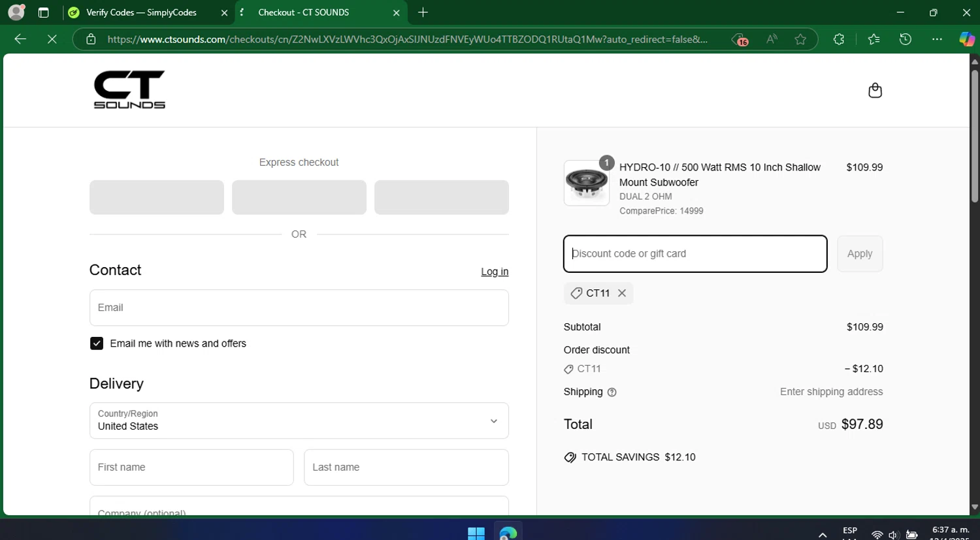Click the Subtotal $109.99 value
Image resolution: width=980 pixels, height=540 pixels.
coord(865,327)
